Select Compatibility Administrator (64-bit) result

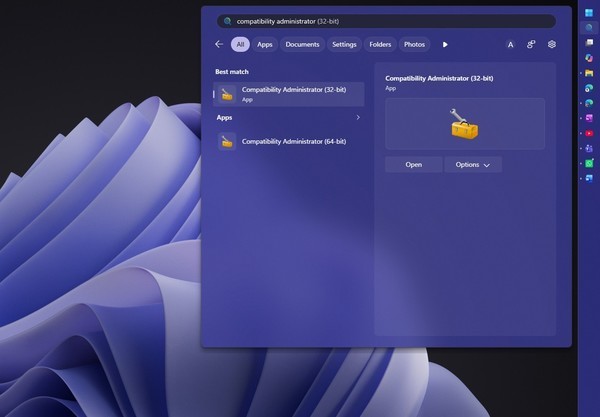click(x=289, y=142)
